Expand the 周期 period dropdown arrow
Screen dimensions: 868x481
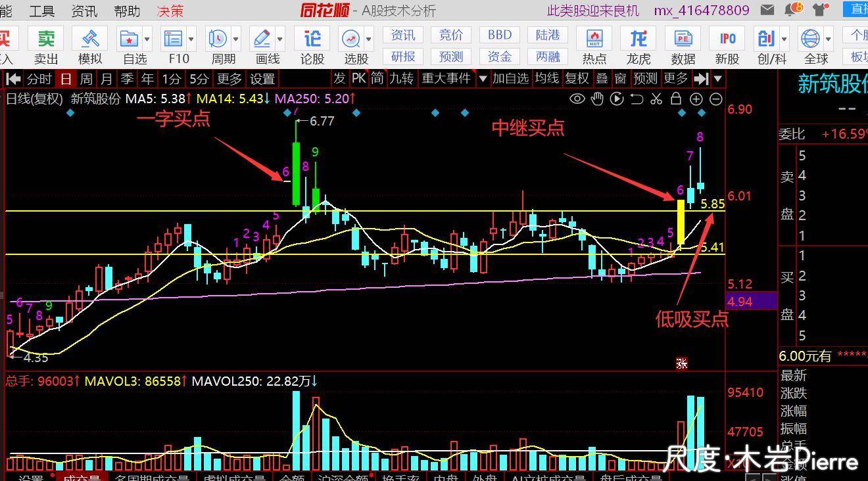point(235,39)
